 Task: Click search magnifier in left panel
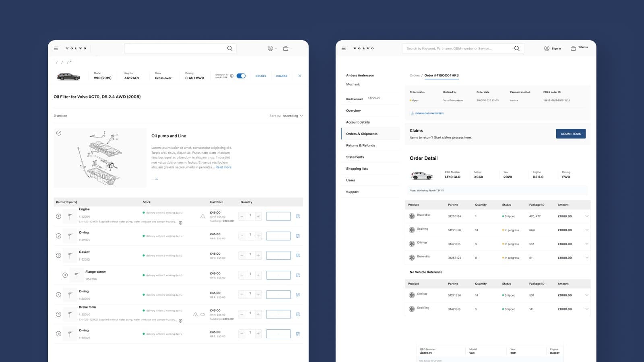coord(230,48)
